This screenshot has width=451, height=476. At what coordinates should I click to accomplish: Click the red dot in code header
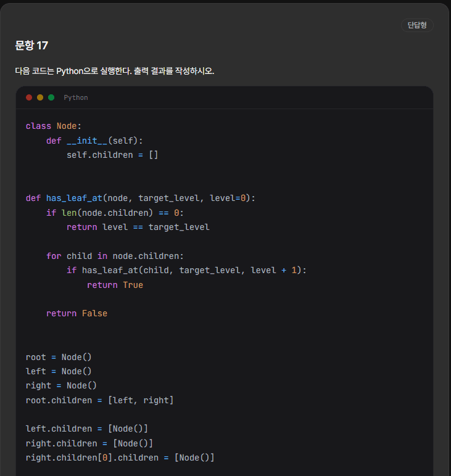(29, 97)
